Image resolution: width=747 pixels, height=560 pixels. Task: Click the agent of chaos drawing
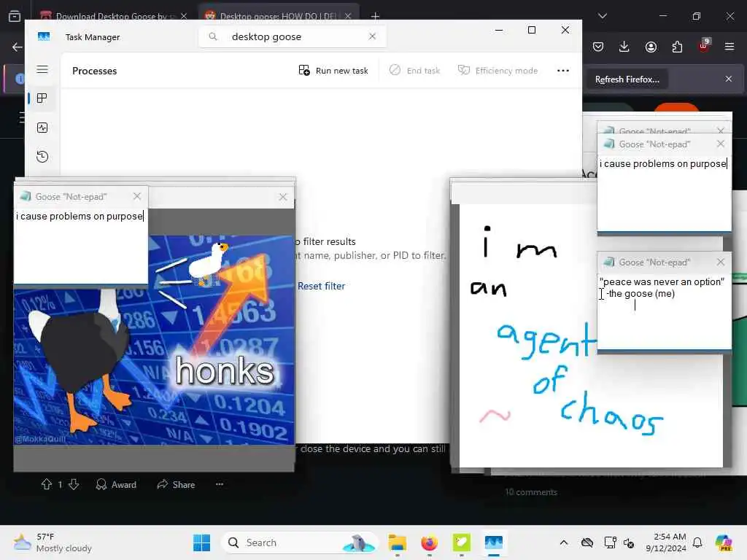point(591,335)
